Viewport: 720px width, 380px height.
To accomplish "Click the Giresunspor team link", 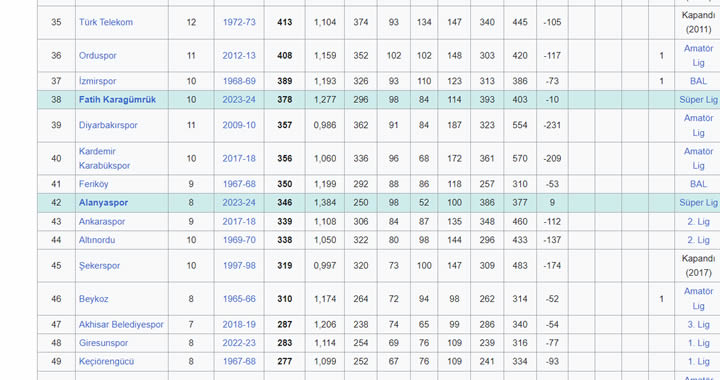I will [x=103, y=343].
